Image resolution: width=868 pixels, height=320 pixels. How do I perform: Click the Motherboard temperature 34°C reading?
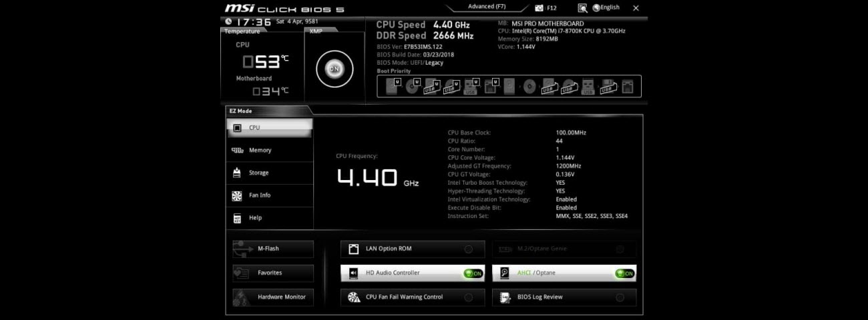click(270, 91)
